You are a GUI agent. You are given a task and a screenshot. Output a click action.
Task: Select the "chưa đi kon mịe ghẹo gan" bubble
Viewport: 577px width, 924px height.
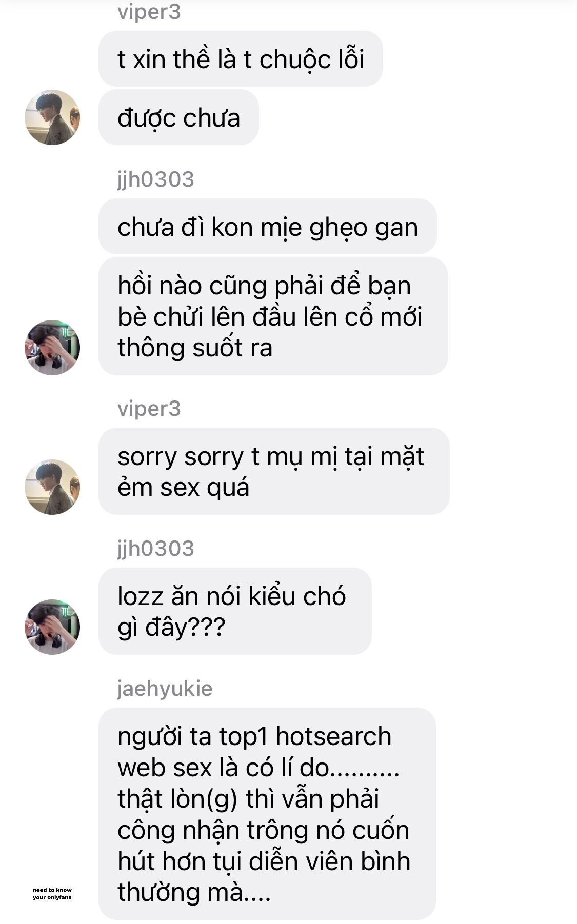(x=267, y=227)
